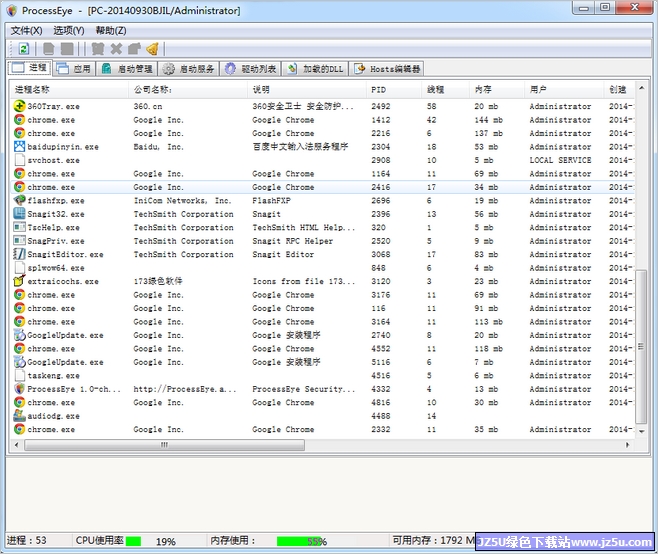Click the Snagit32.exe process icon
The height and width of the screenshot is (554, 658).
(19, 214)
